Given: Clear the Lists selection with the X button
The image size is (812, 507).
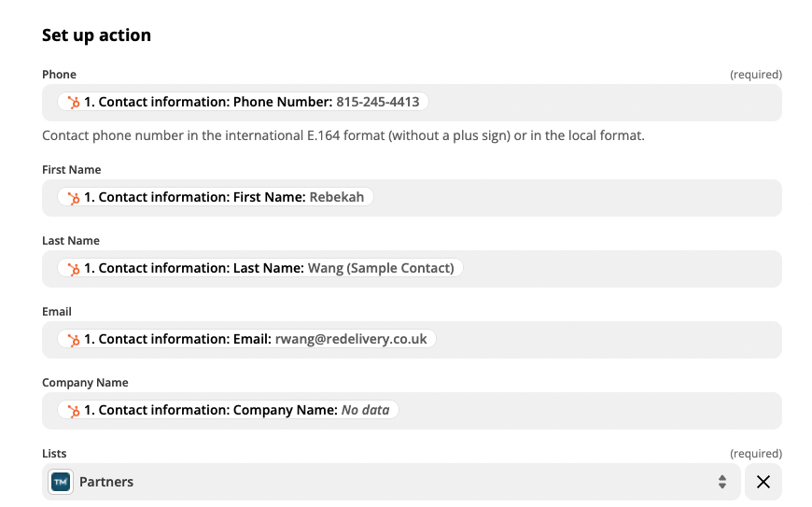Looking at the screenshot, I should point(763,482).
